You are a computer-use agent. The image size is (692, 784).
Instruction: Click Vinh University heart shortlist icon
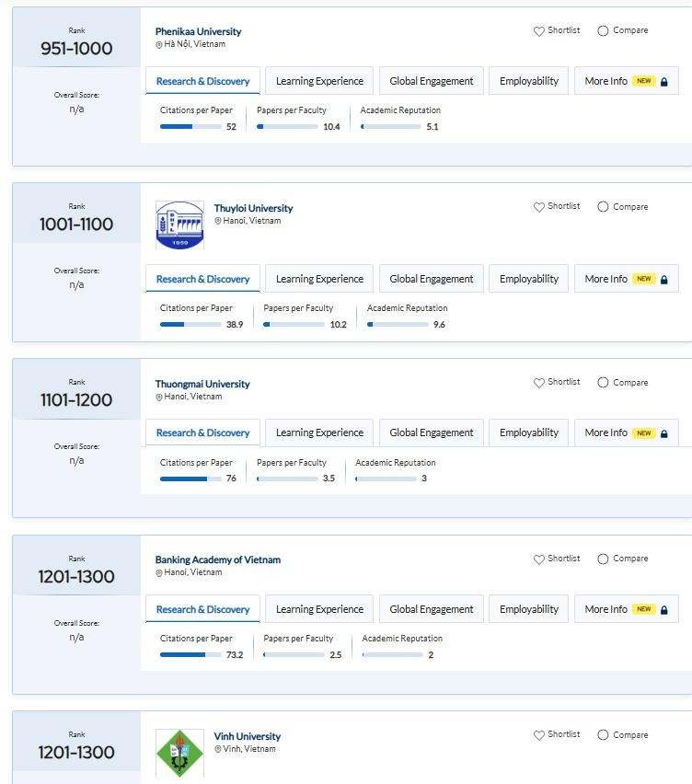pos(539,735)
